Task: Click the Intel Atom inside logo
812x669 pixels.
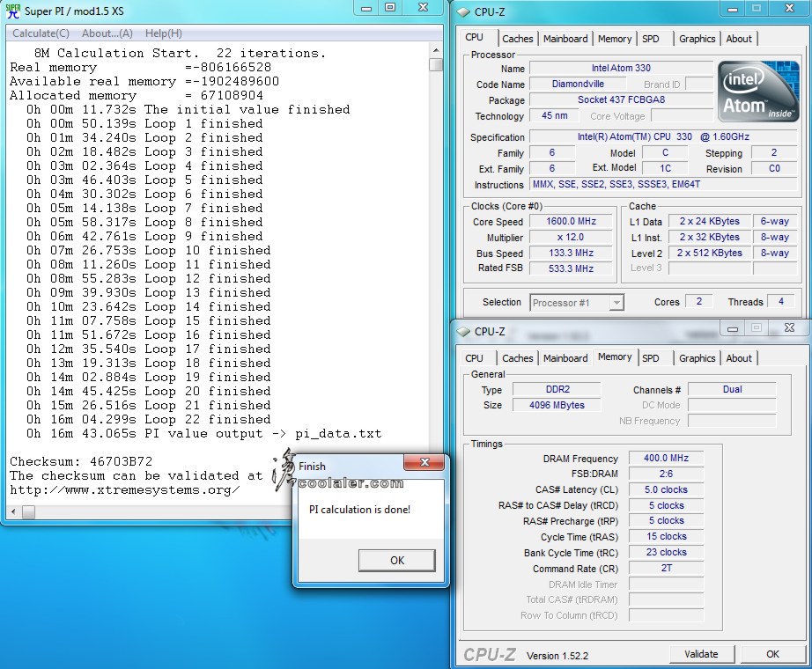Action: 758,92
